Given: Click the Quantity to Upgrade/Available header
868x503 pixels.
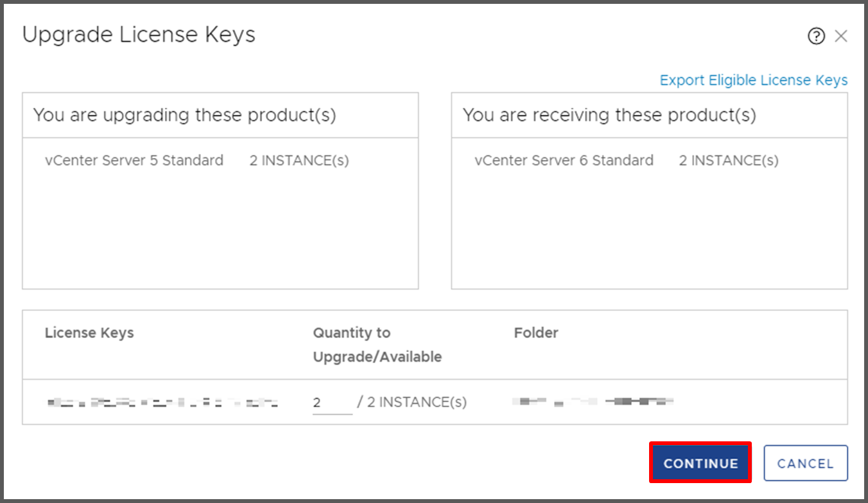Looking at the screenshot, I should click(378, 345).
